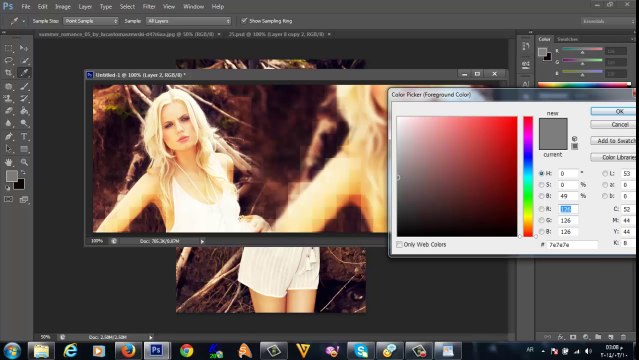Open the History panel icon
Screen dimensions: 639x360
526,47
